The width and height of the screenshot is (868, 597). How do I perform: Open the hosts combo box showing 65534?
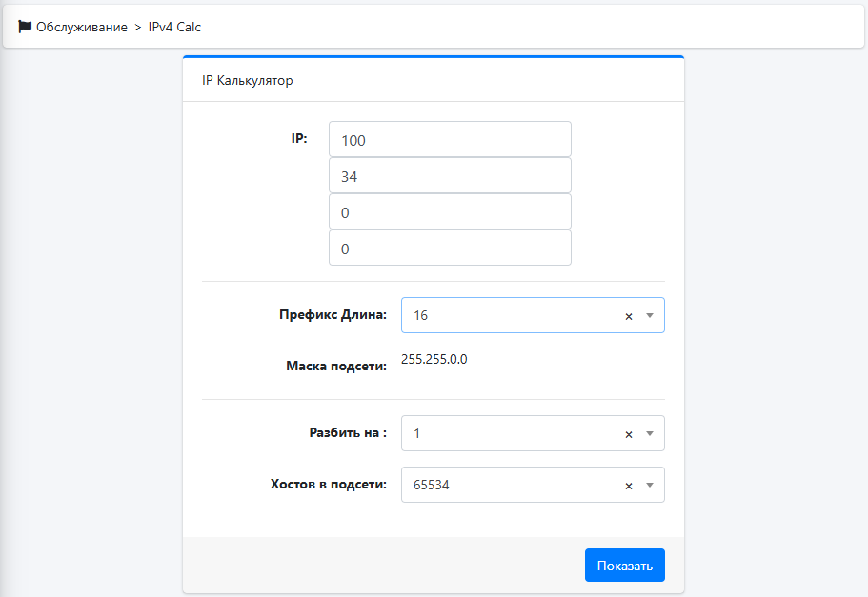(x=533, y=485)
